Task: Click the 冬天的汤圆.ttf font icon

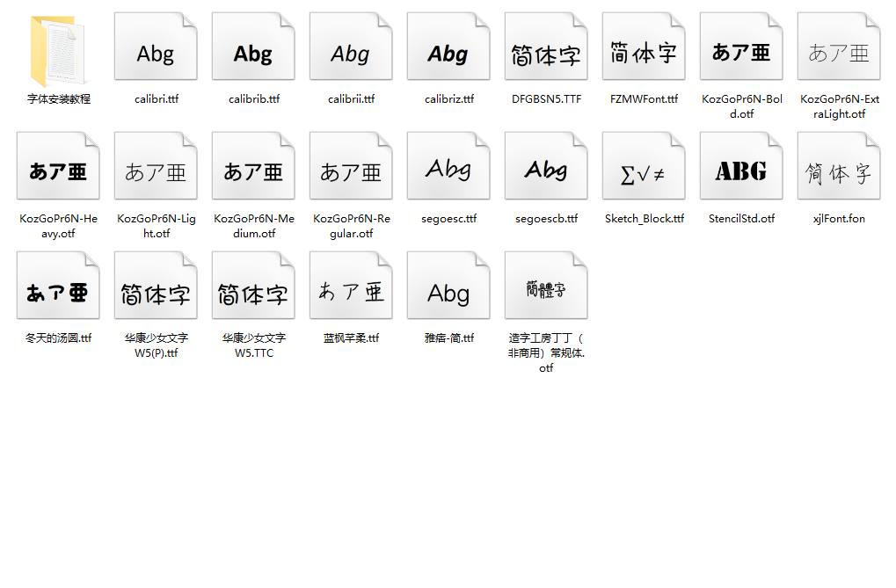Action: click(58, 285)
